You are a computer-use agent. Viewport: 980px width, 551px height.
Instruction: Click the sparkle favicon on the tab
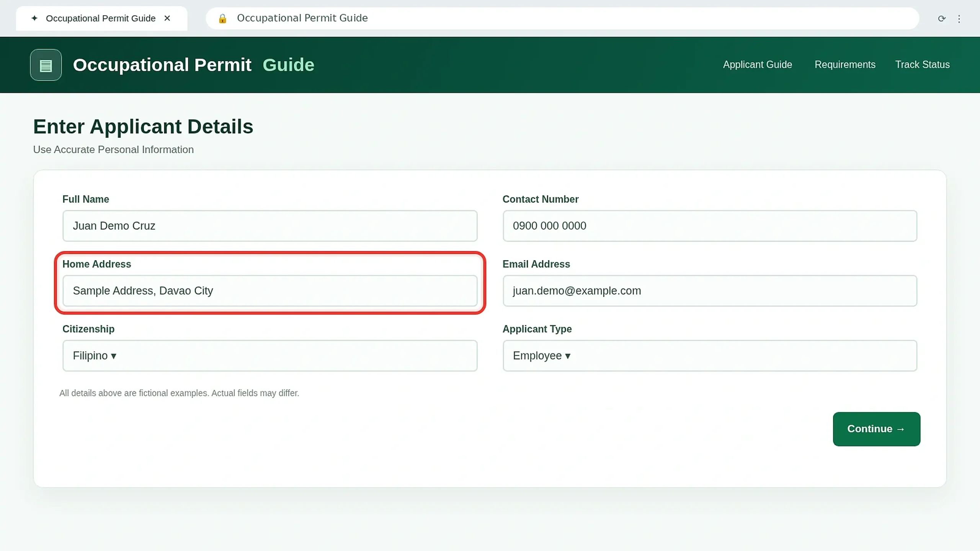(x=34, y=18)
